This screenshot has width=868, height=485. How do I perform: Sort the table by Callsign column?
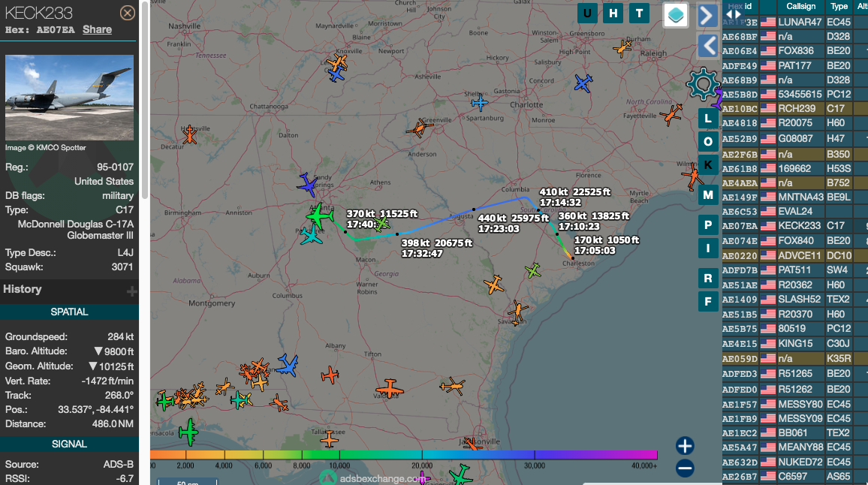pos(800,6)
